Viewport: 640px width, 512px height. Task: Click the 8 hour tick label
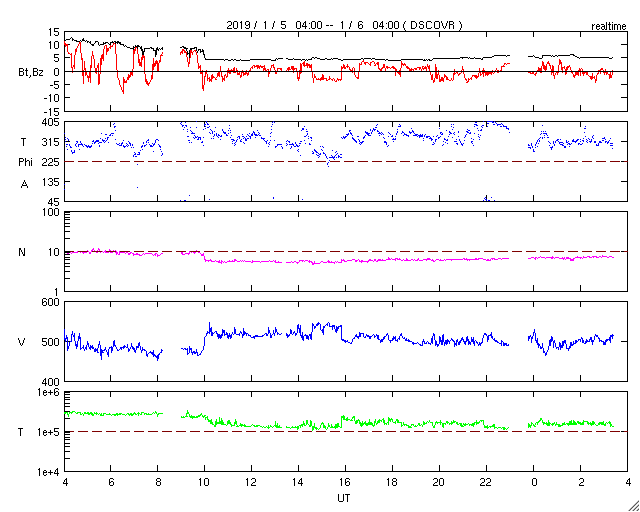[x=158, y=482]
